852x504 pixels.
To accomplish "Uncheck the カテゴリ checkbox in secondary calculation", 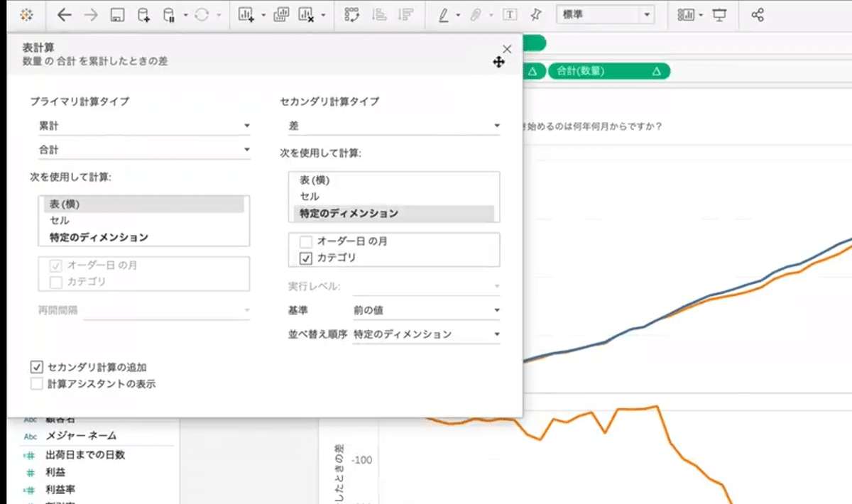I will [305, 259].
